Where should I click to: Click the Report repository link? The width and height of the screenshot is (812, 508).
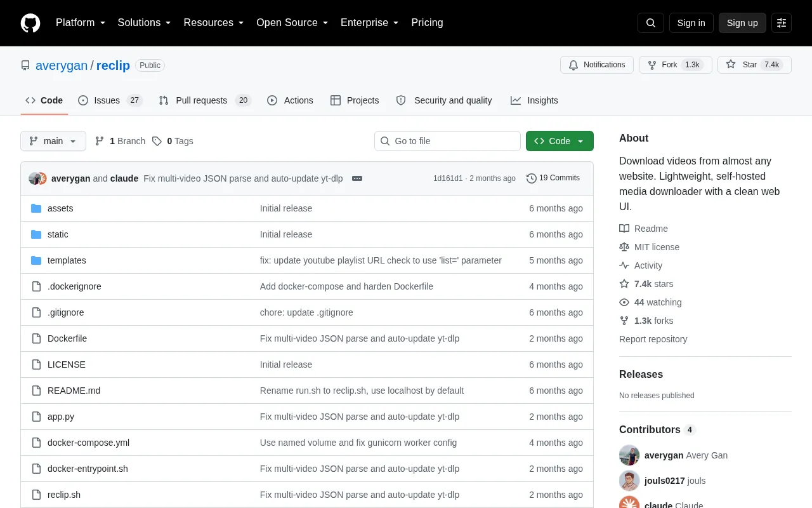(x=653, y=339)
